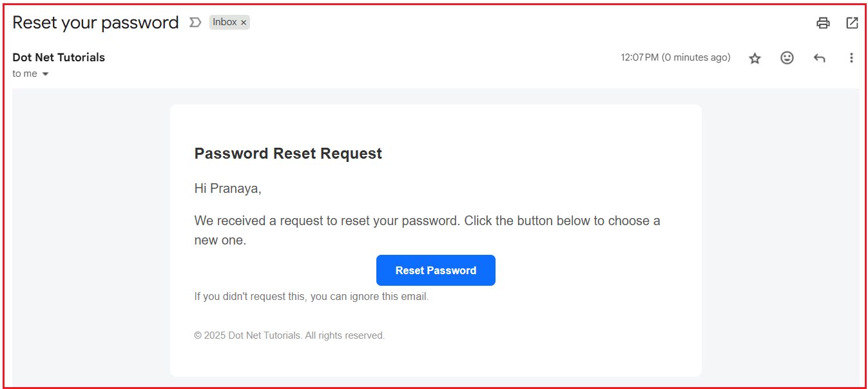Open the recipient details dropdown arrow
This screenshot has height=389, width=868.
[x=46, y=74]
